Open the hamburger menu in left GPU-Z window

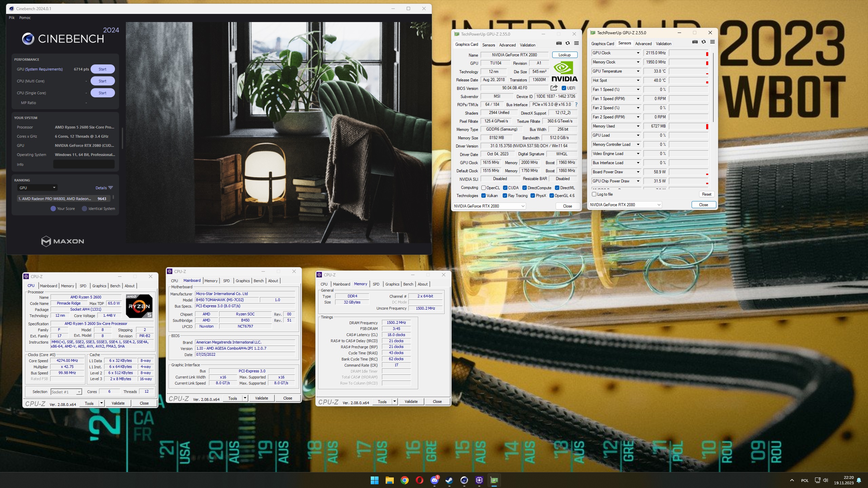pyautogui.click(x=576, y=43)
